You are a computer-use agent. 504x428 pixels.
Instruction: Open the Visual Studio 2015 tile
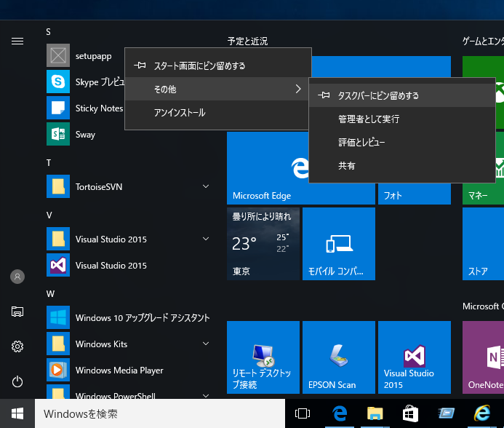pyautogui.click(x=415, y=357)
